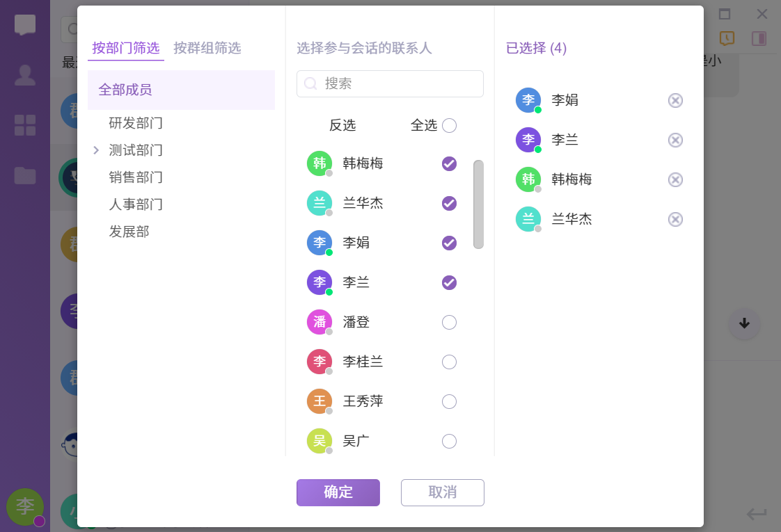Remove 韩梅梅 from selected contacts
This screenshot has height=532, width=781.
(675, 180)
